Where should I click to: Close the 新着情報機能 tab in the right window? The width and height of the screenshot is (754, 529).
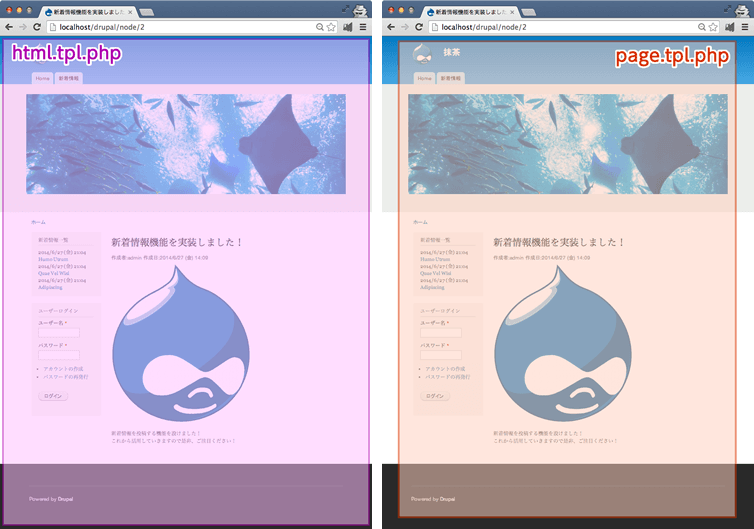512,12
